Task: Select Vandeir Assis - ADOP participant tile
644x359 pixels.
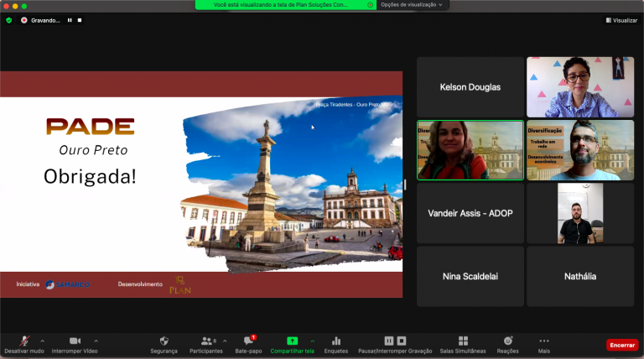Action: click(x=470, y=213)
